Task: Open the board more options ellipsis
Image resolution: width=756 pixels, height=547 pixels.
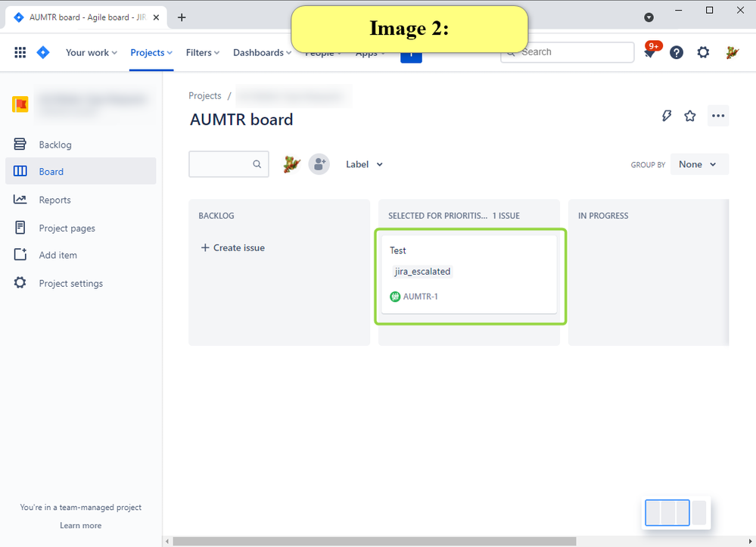Action: click(718, 116)
